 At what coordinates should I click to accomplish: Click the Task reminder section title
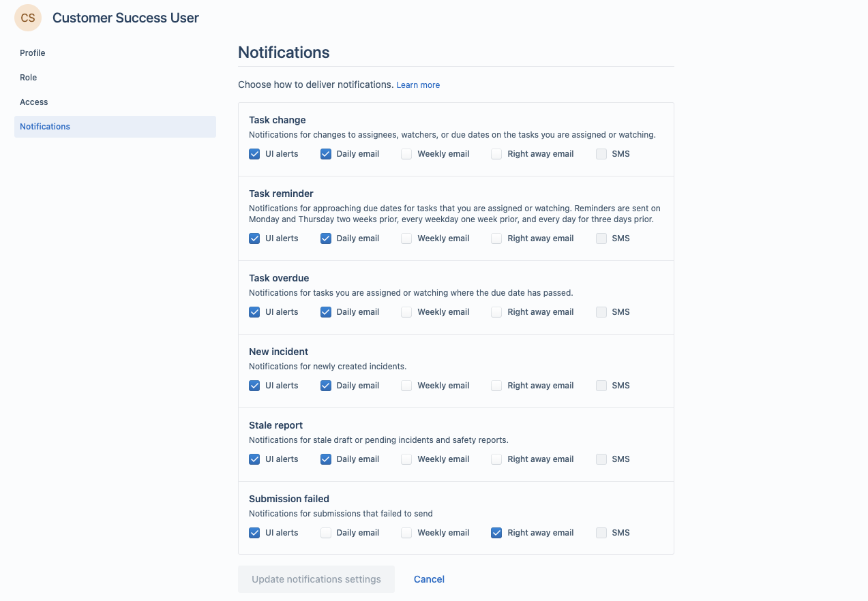281,194
